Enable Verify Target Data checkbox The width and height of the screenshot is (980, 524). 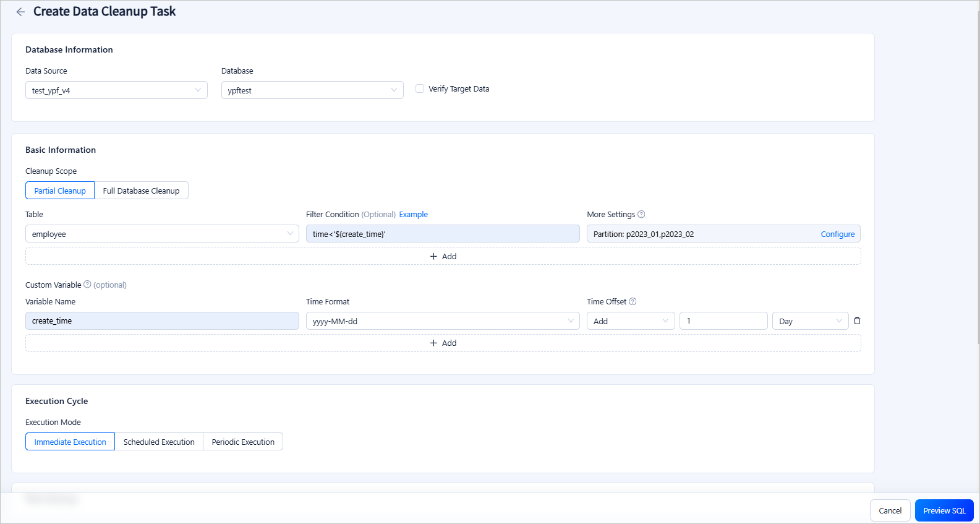point(420,89)
